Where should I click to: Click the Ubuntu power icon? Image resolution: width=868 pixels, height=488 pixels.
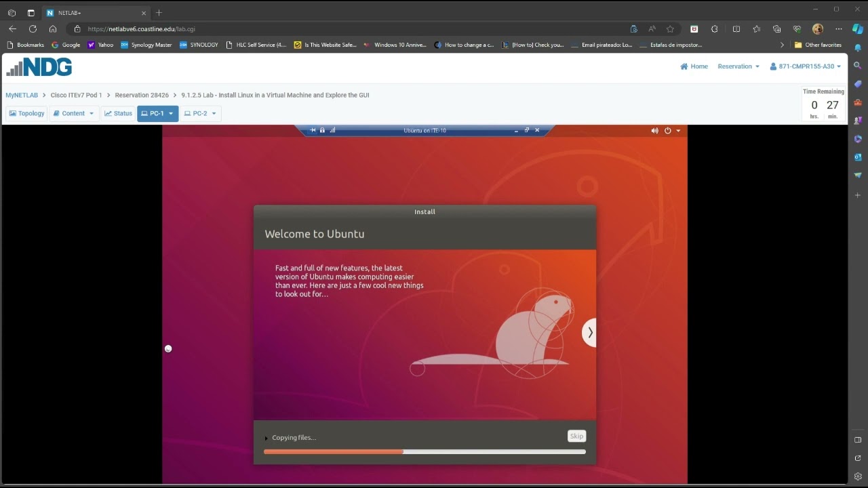coord(667,131)
